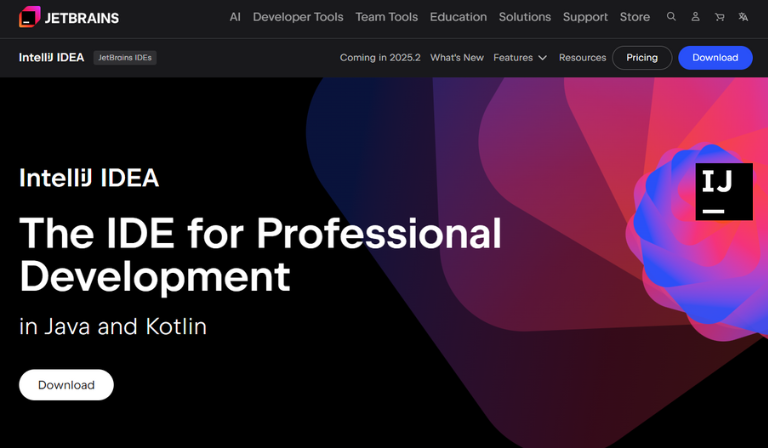Screen dimensions: 768x448
Task: Open the user account icon
Action: (x=695, y=17)
